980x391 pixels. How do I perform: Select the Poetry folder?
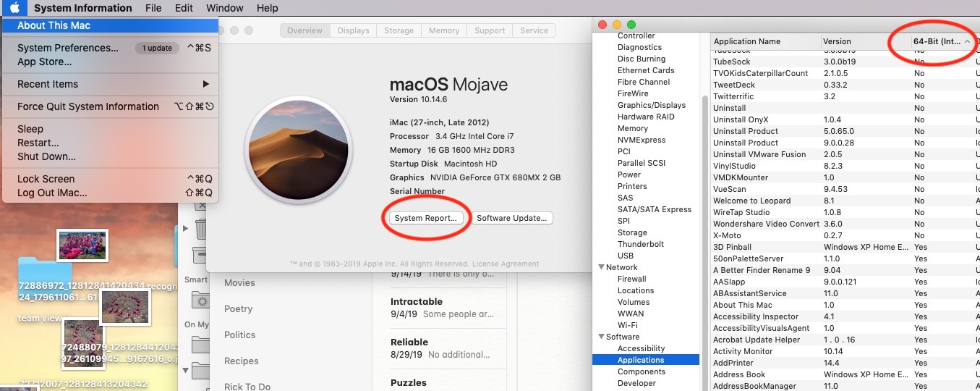238,308
